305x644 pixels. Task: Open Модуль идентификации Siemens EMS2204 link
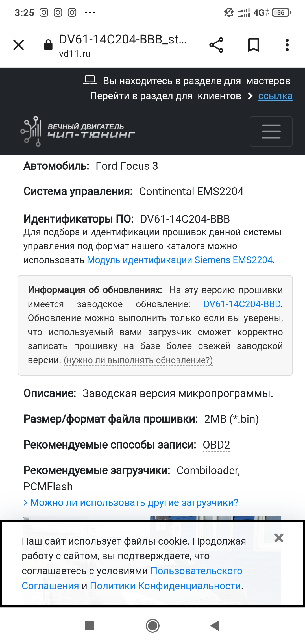click(180, 260)
